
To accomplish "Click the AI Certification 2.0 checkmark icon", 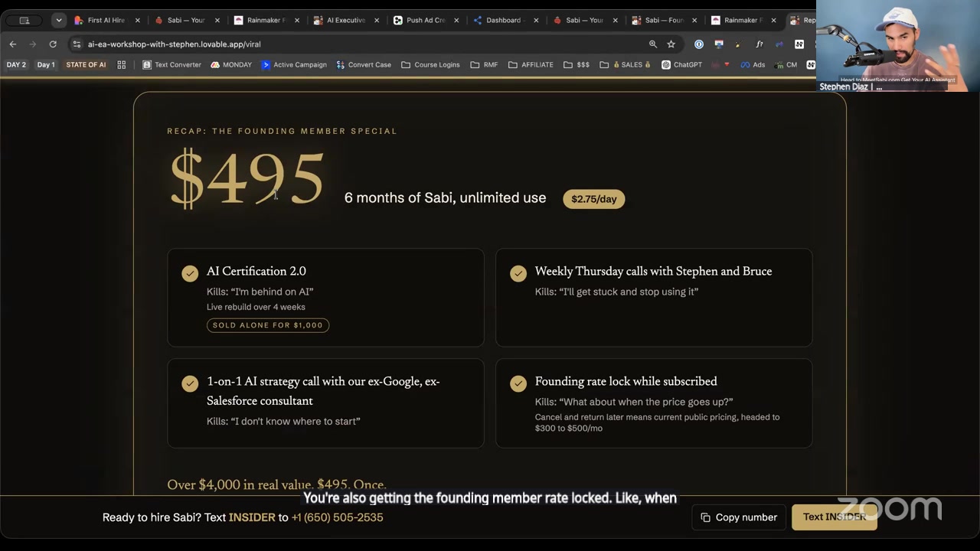I will coord(190,274).
